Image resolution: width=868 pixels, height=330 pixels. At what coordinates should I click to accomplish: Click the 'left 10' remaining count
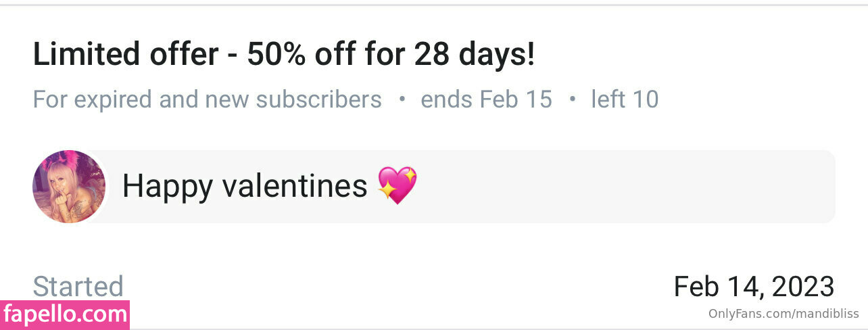click(x=625, y=99)
